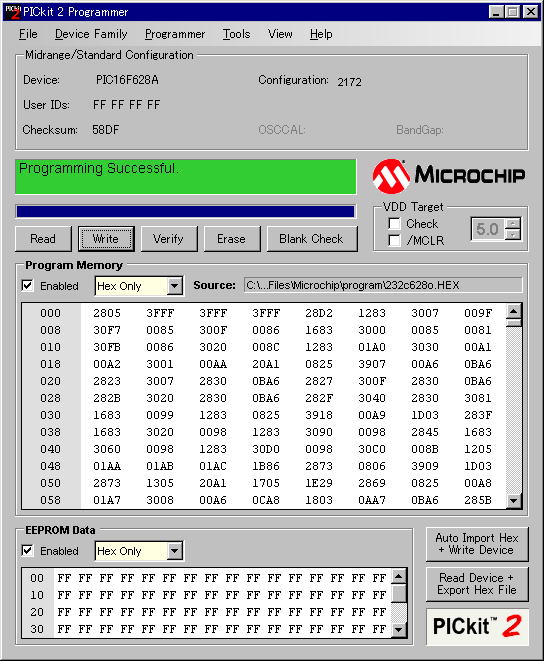Click the PICkit 2 logo badge
This screenshot has height=661, width=544.
click(x=477, y=626)
